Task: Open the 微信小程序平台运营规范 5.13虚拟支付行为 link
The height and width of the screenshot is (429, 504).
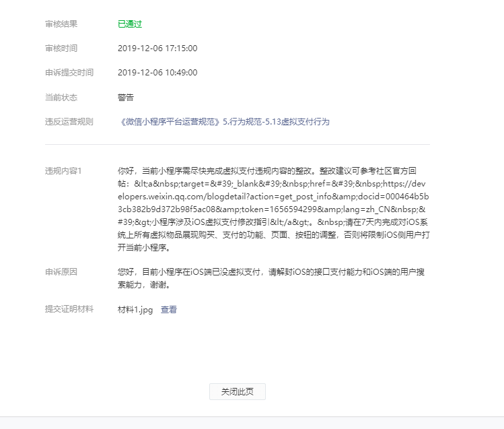Action: pos(223,122)
